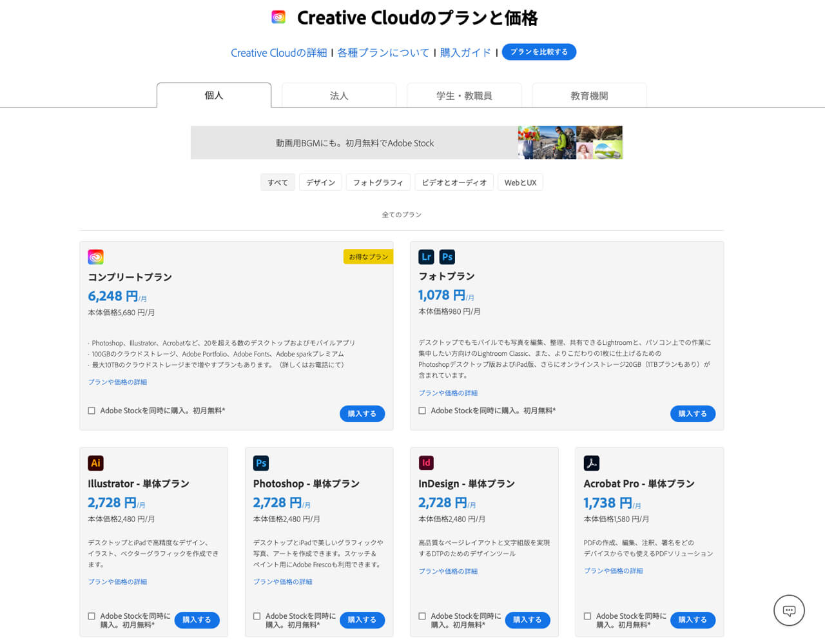Buy the Photoshop 単体プラン
825x644 pixels.
(x=362, y=620)
